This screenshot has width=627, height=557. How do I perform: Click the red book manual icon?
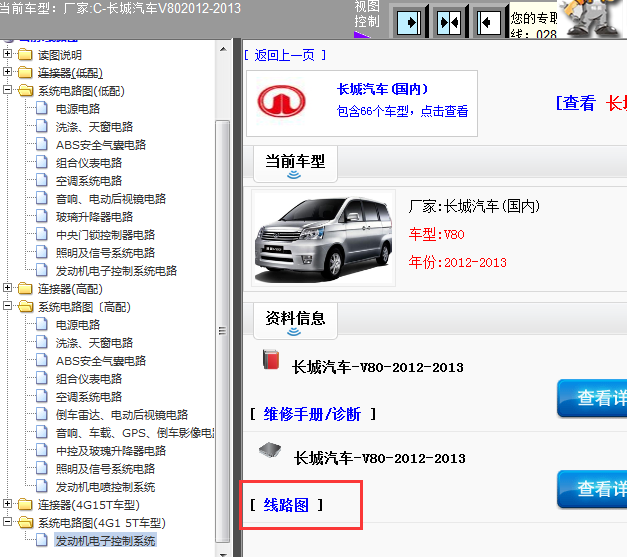[x=271, y=359]
